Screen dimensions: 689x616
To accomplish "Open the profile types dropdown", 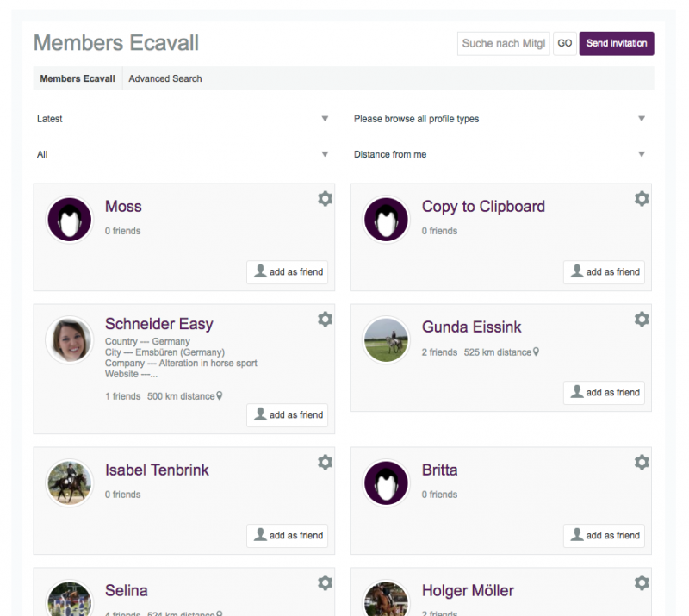I will [x=500, y=119].
